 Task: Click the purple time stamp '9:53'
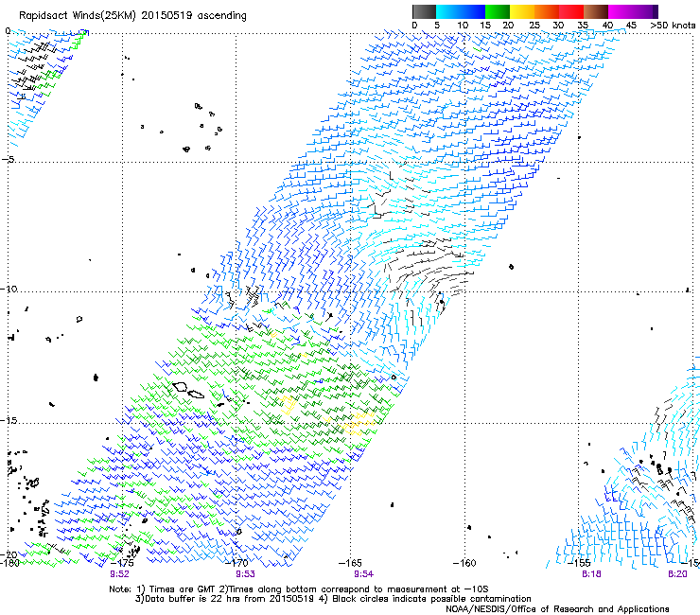click(x=246, y=574)
